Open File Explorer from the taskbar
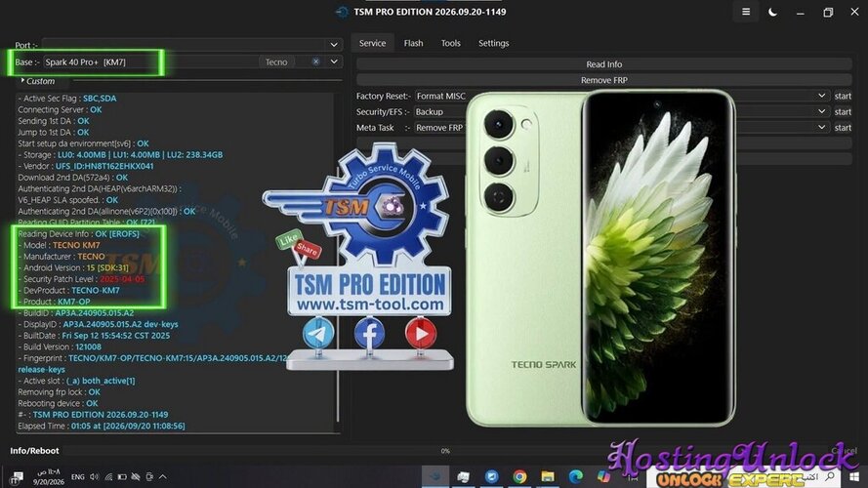The width and height of the screenshot is (868, 488). pyautogui.click(x=548, y=476)
